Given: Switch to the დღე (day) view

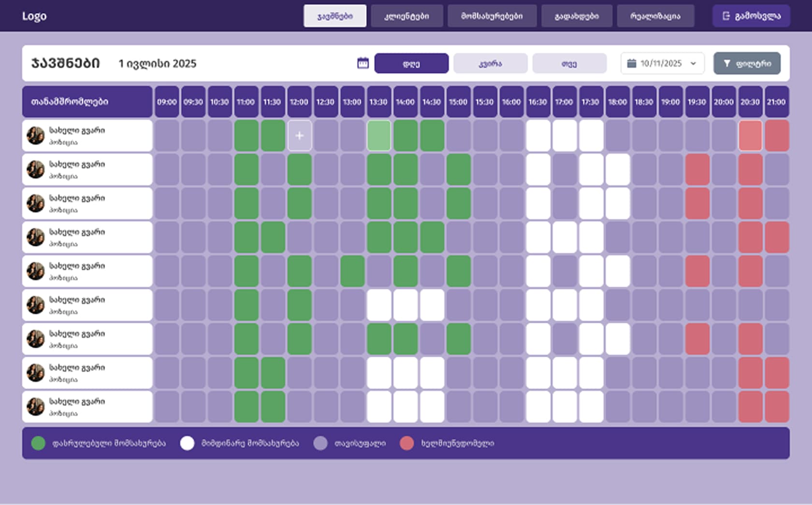Looking at the screenshot, I should pos(411,63).
